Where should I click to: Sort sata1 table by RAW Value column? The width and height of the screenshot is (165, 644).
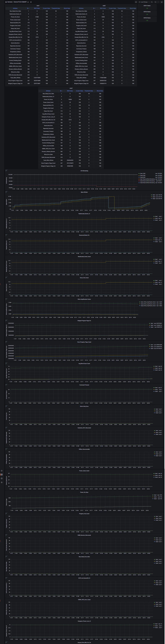[x=37, y=8]
